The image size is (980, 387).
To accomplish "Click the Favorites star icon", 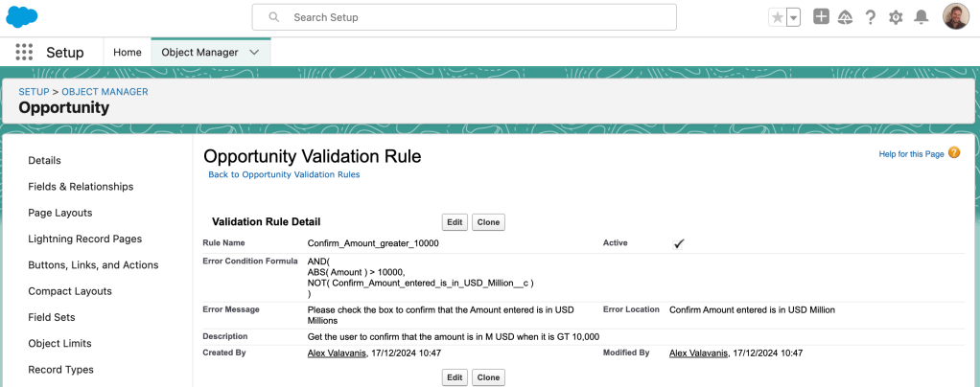I will [777, 17].
